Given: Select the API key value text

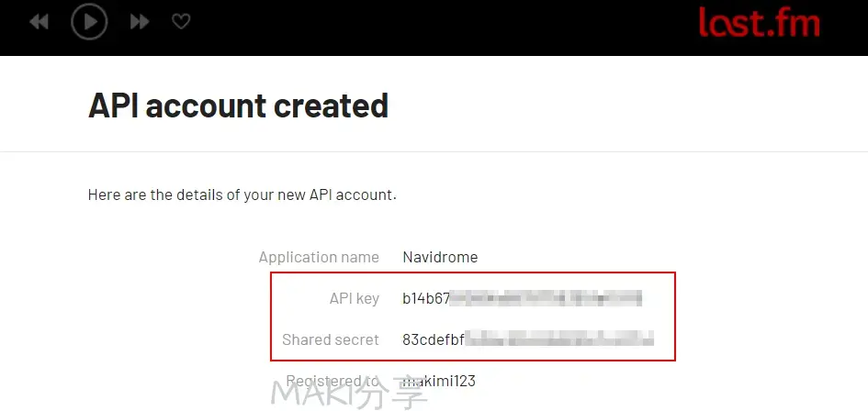Looking at the screenshot, I should [x=522, y=299].
